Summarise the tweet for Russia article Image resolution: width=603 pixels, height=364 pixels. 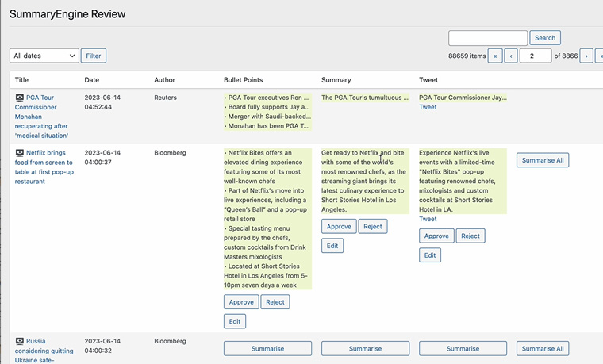pyautogui.click(x=463, y=349)
